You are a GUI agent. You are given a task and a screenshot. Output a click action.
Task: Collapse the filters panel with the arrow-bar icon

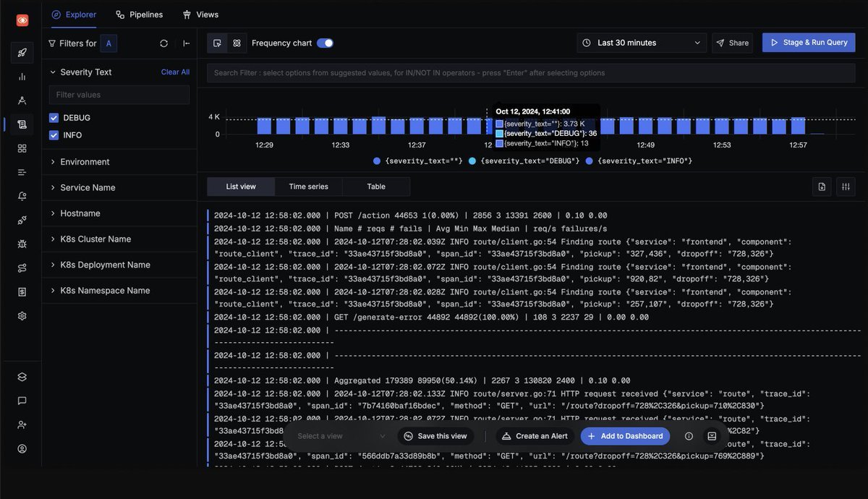tap(187, 43)
